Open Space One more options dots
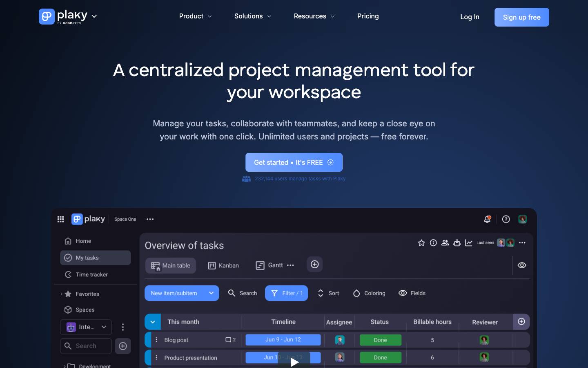 pos(150,219)
